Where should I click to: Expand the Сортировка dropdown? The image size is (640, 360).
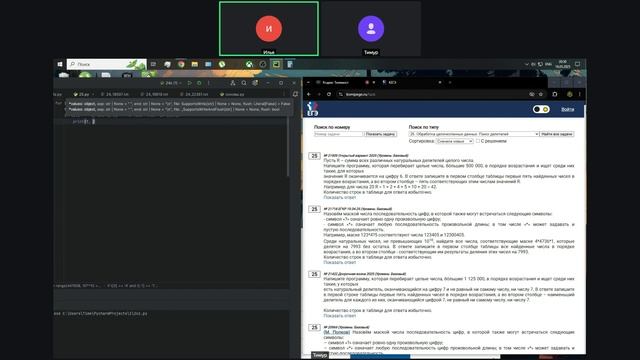[454, 141]
